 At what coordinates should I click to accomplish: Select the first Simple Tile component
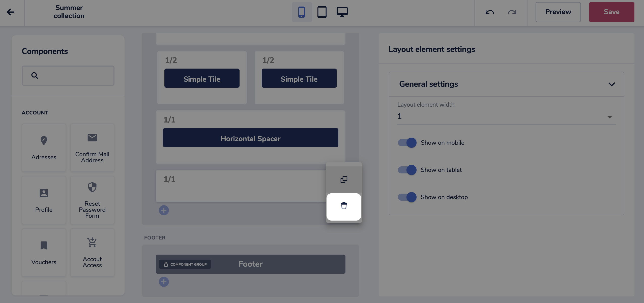[202, 78]
